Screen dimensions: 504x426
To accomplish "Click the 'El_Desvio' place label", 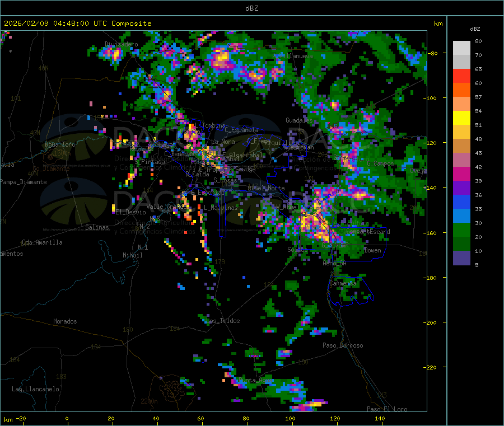I will pos(131,212).
